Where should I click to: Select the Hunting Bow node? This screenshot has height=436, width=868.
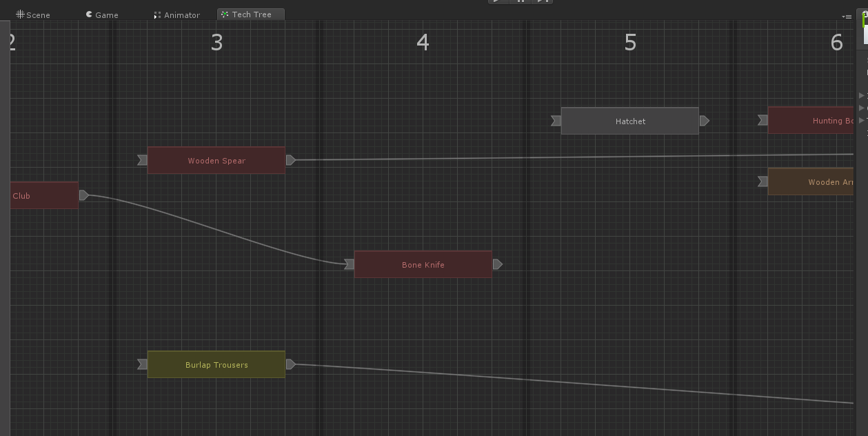[x=814, y=120]
